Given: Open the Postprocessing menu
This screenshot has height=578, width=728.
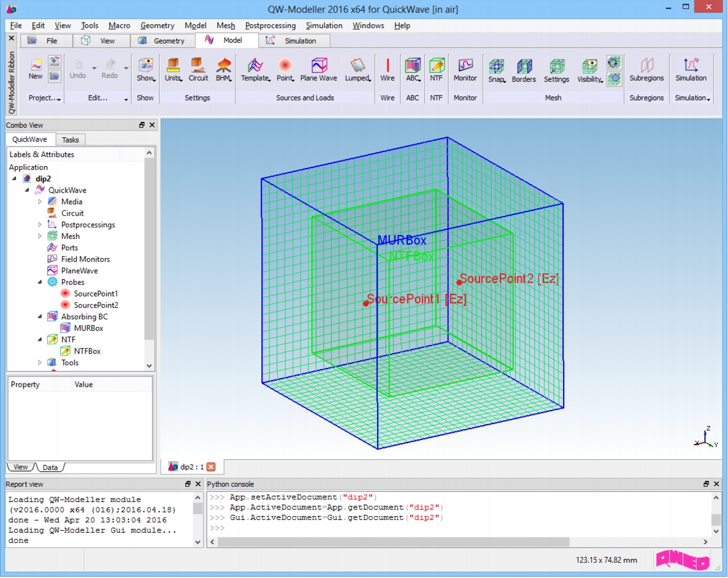Looking at the screenshot, I should pos(270,26).
